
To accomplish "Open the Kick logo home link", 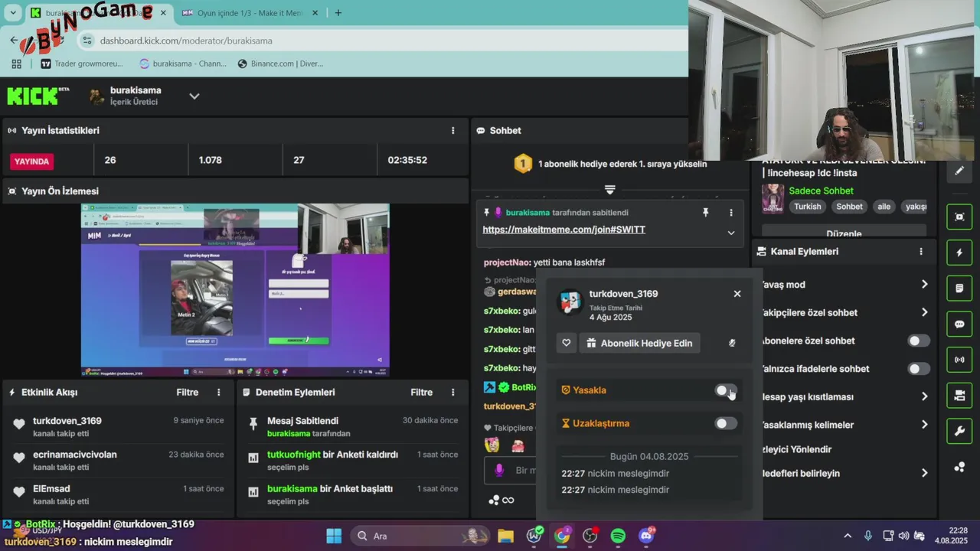I will [37, 96].
